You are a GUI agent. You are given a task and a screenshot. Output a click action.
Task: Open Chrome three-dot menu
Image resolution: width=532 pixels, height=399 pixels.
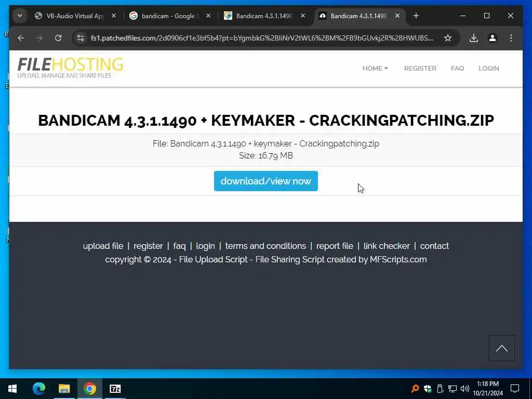511,38
